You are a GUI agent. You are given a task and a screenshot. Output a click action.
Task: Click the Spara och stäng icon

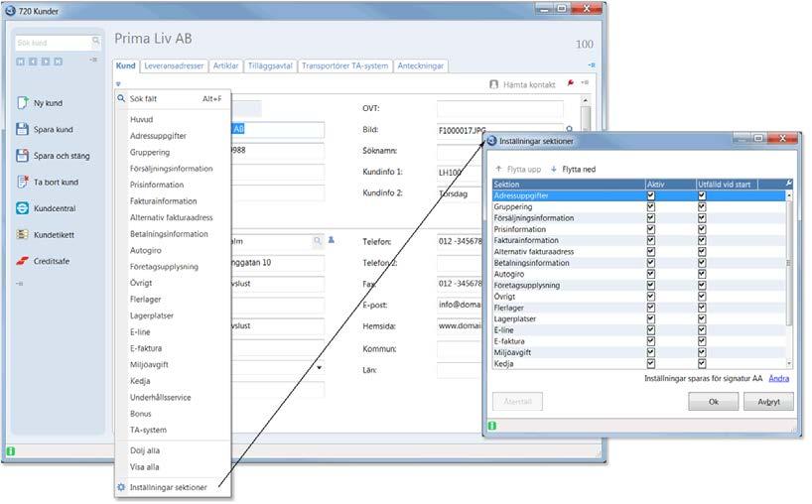(x=22, y=155)
